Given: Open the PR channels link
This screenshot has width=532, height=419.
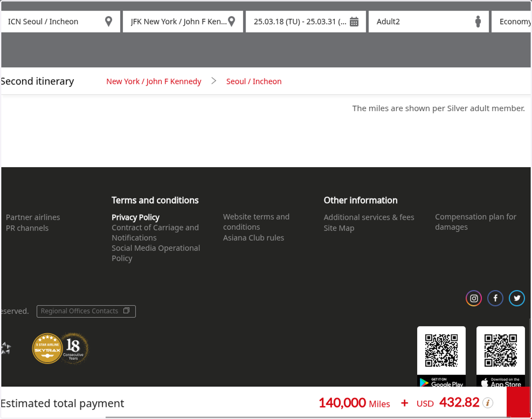Looking at the screenshot, I should click(x=27, y=228).
